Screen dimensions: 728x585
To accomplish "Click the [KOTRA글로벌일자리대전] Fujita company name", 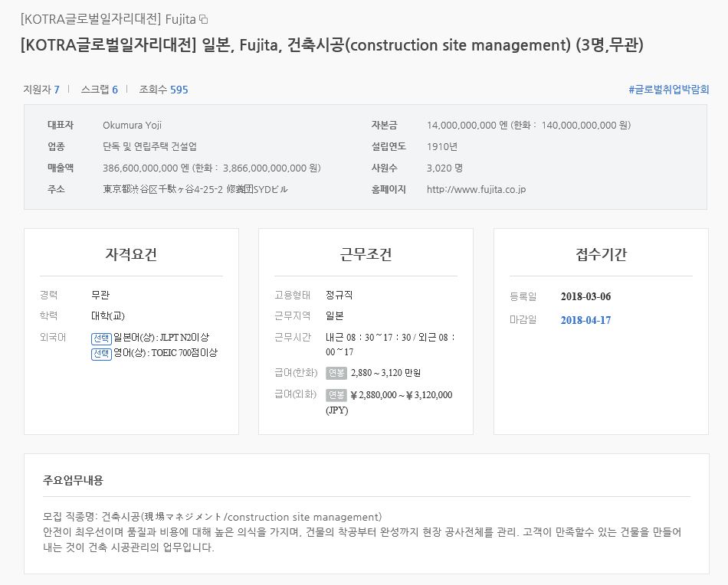I will 108,19.
